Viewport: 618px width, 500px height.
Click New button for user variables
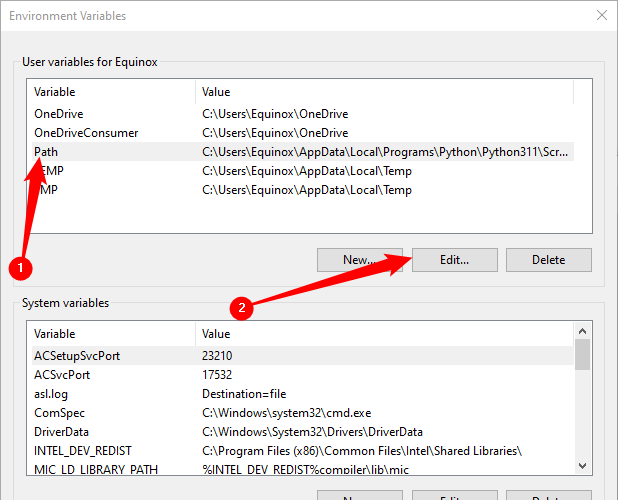[x=359, y=260]
